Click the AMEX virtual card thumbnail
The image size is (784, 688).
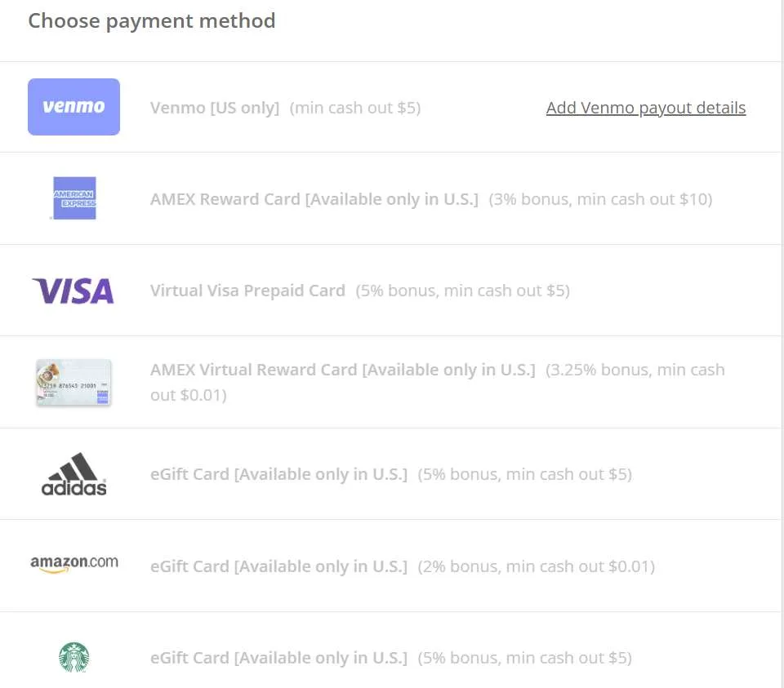(73, 381)
